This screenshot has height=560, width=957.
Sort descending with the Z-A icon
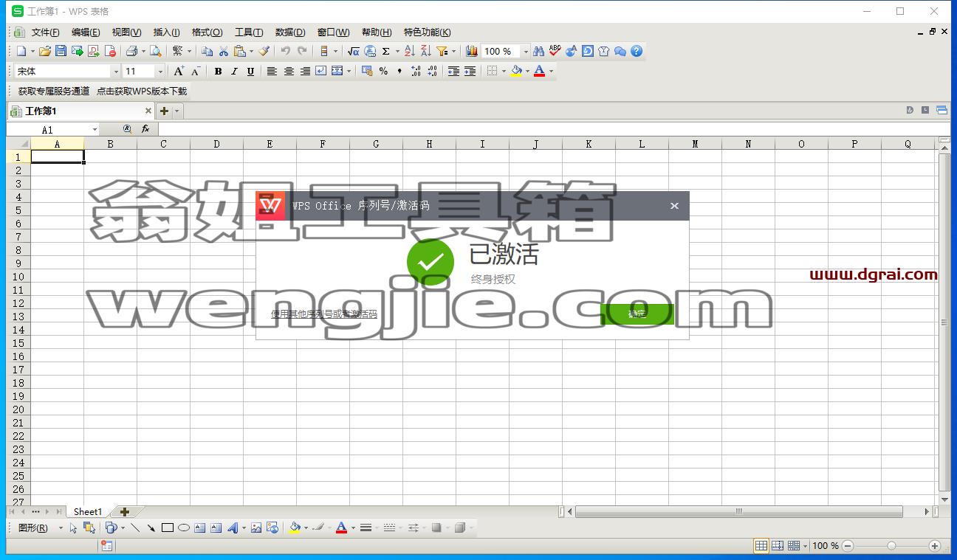pyautogui.click(x=426, y=52)
